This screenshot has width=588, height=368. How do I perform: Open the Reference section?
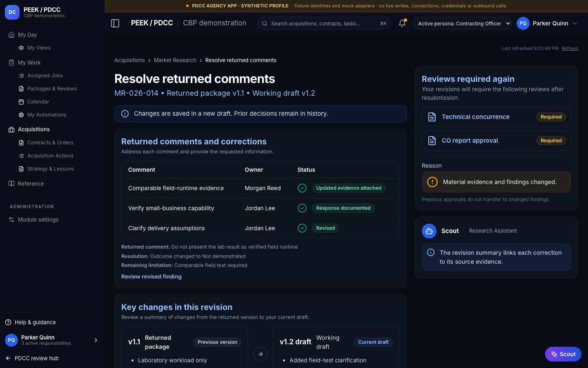pos(31,184)
